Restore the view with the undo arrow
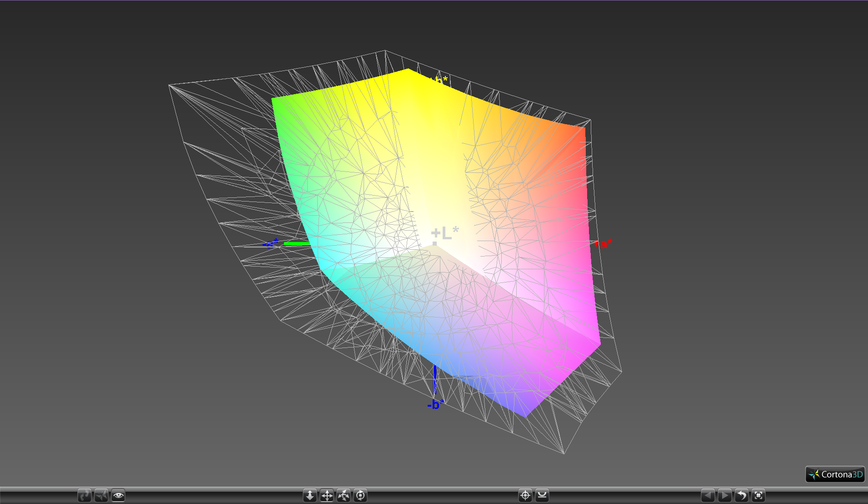Image resolution: width=868 pixels, height=504 pixels. [741, 495]
